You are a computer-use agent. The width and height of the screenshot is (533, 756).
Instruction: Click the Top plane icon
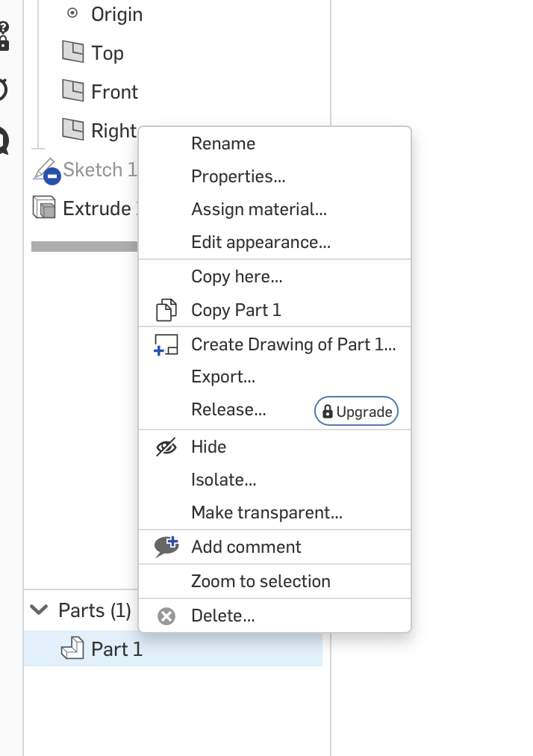coord(73,52)
